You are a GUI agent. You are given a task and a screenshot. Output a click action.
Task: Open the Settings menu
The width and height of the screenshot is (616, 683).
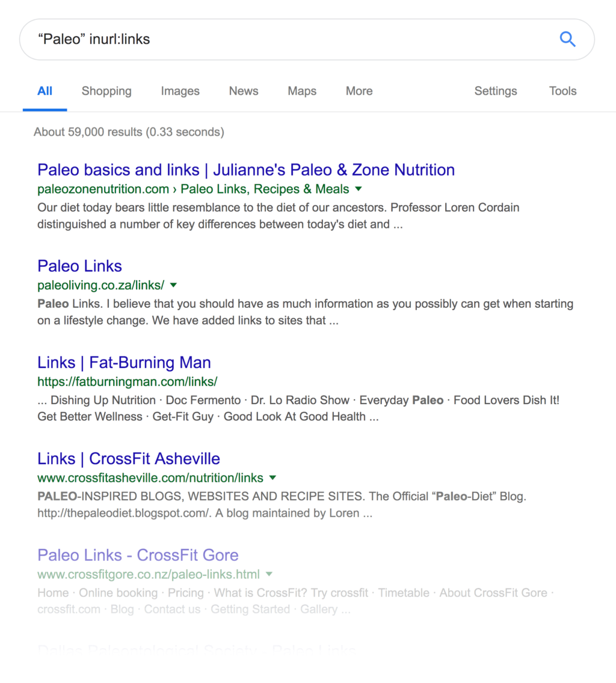click(495, 91)
